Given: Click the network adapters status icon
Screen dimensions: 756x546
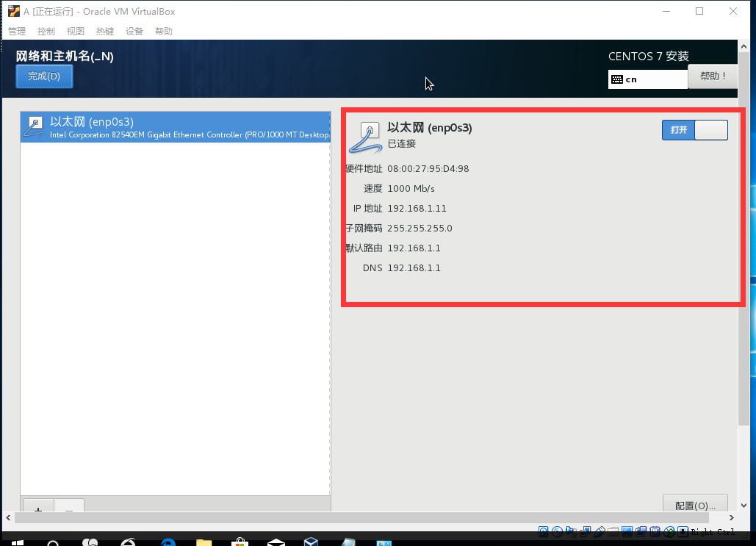Looking at the screenshot, I should point(586,531).
